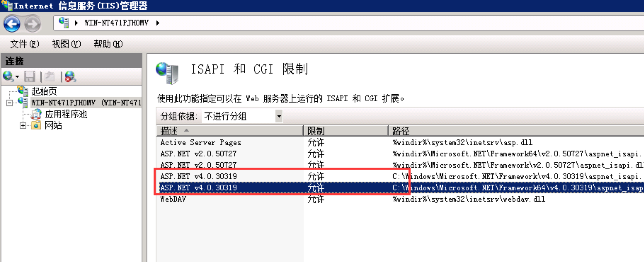Open the dropdown arrow beside connect icon

pyautogui.click(x=17, y=77)
